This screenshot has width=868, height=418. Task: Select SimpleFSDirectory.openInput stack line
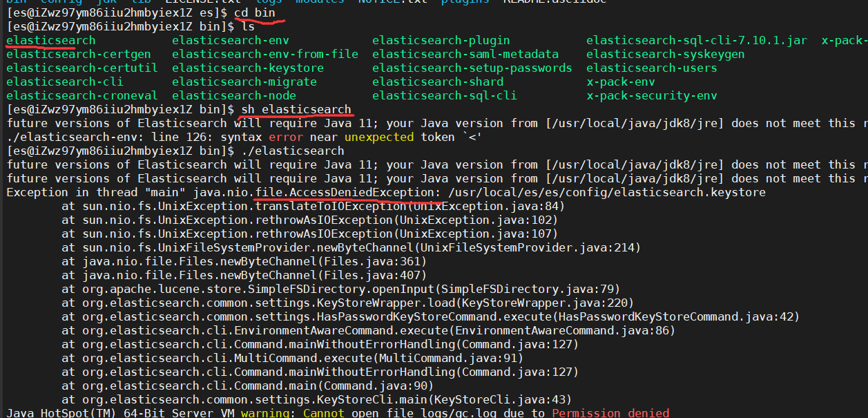341,289
